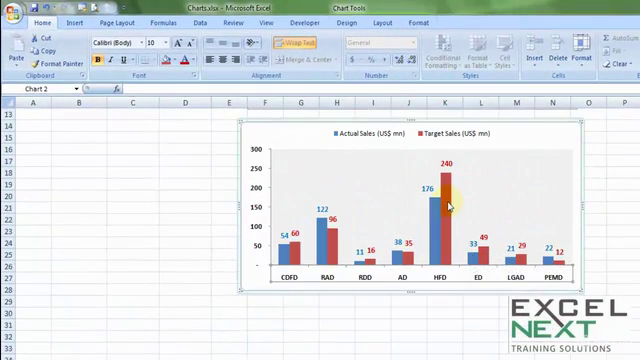Click AutoSum

(x=620, y=38)
